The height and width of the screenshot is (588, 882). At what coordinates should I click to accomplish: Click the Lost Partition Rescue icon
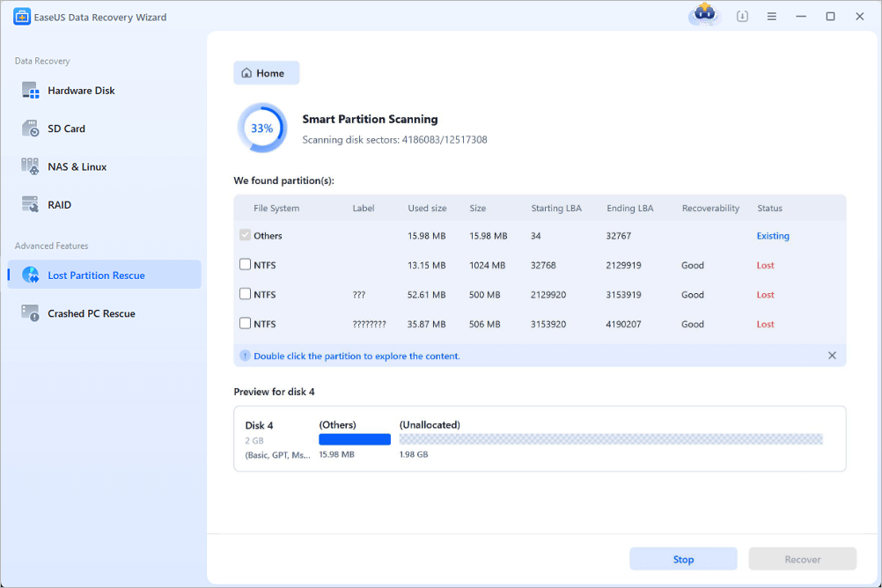(31, 276)
